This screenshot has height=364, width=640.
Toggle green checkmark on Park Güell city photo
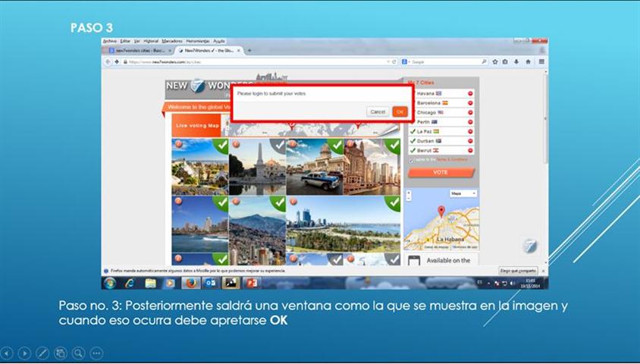(x=222, y=144)
